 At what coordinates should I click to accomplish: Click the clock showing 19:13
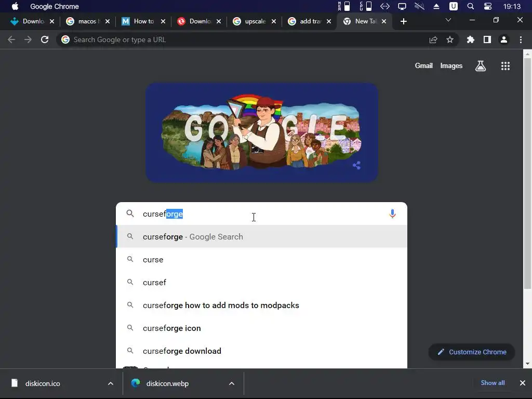coord(512,6)
